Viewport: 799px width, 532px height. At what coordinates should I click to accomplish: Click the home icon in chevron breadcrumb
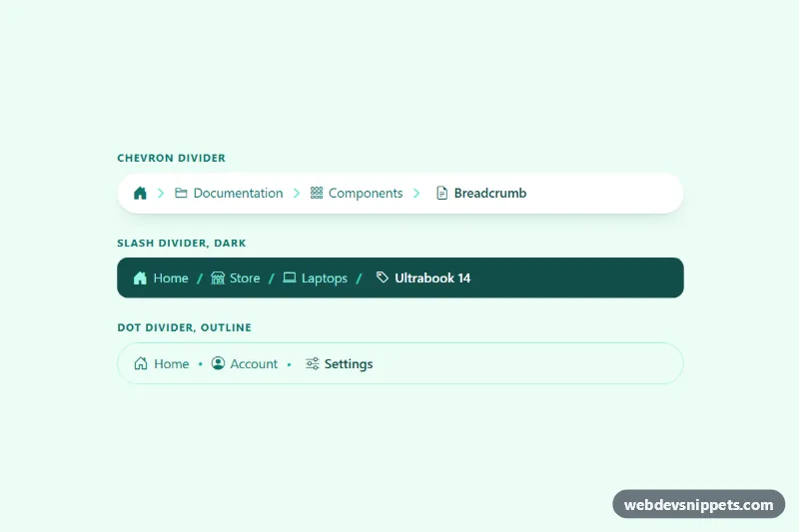(x=140, y=193)
